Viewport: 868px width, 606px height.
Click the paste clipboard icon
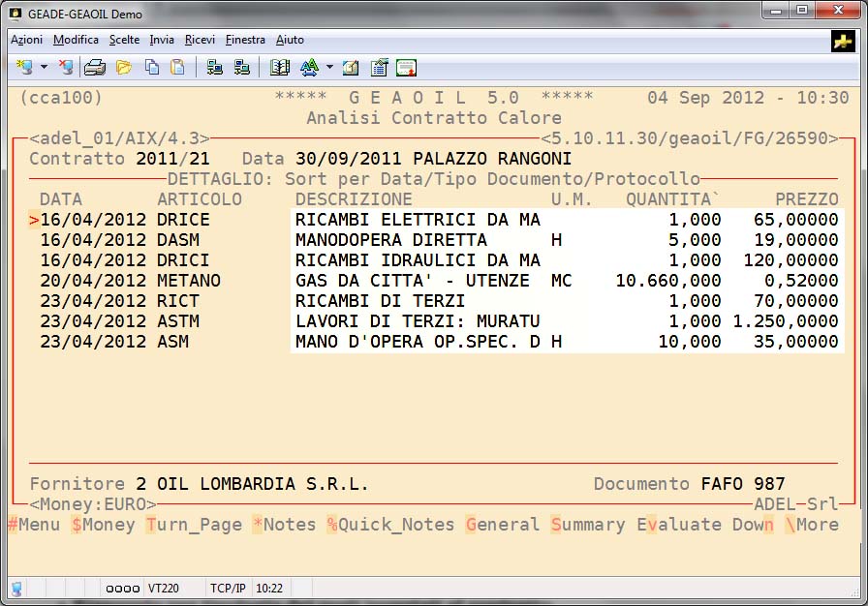(177, 68)
